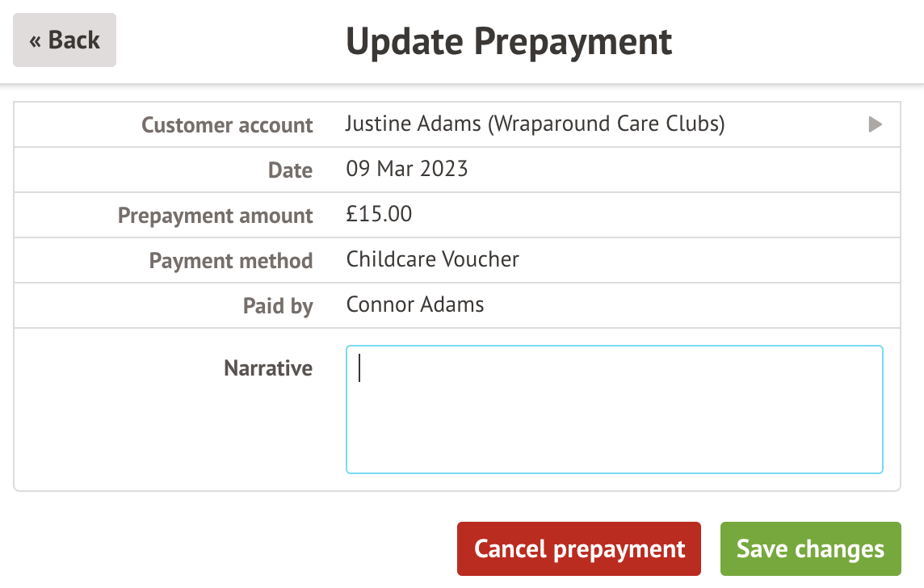924x588 pixels.
Task: Save changes to the prepayment
Action: tap(810, 549)
